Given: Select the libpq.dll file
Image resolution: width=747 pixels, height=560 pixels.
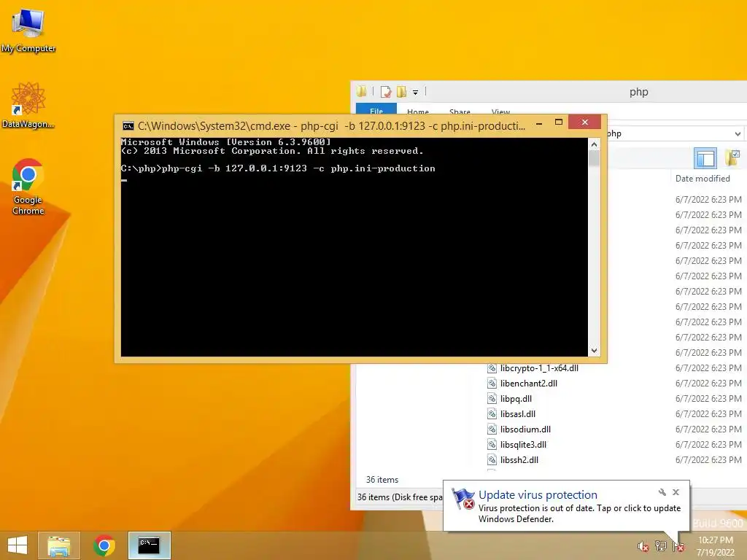Looking at the screenshot, I should [x=516, y=399].
